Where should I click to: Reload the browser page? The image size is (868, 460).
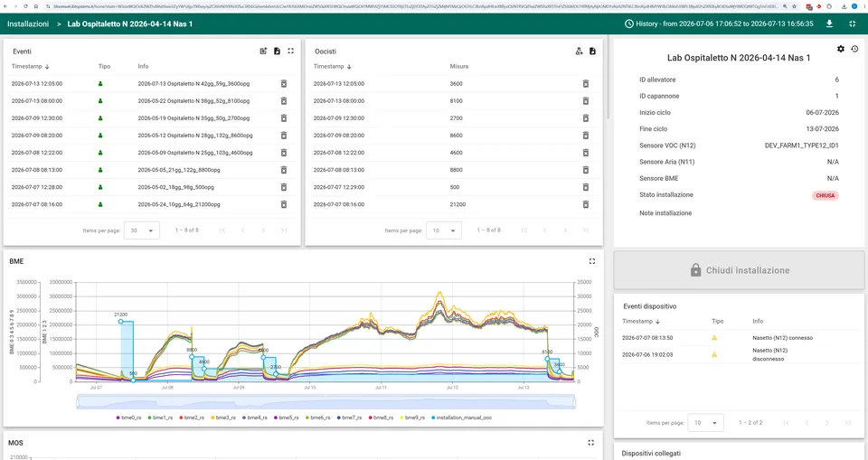tap(25, 6)
